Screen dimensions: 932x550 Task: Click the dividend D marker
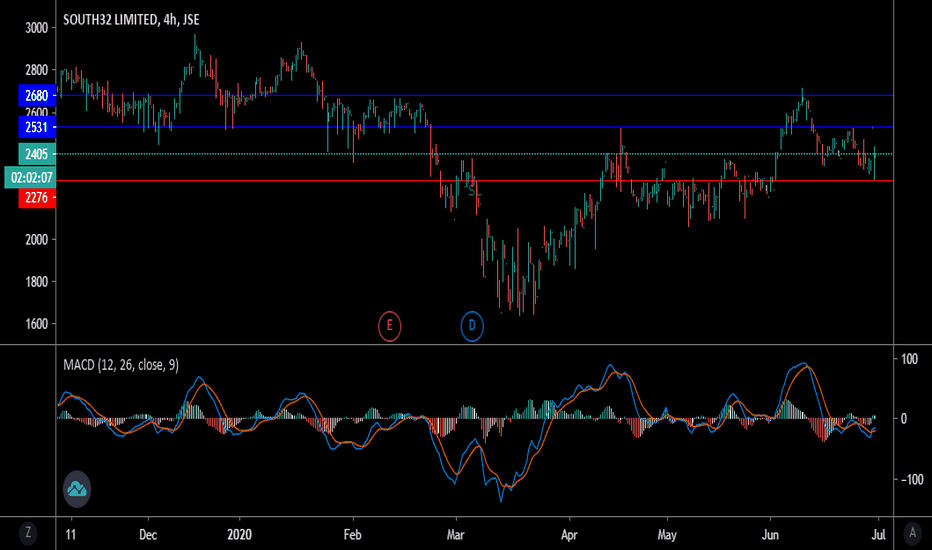pos(472,326)
